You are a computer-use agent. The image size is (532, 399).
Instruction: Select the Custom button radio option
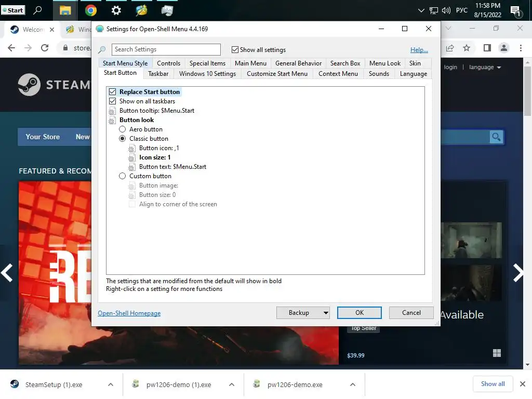[x=123, y=176]
